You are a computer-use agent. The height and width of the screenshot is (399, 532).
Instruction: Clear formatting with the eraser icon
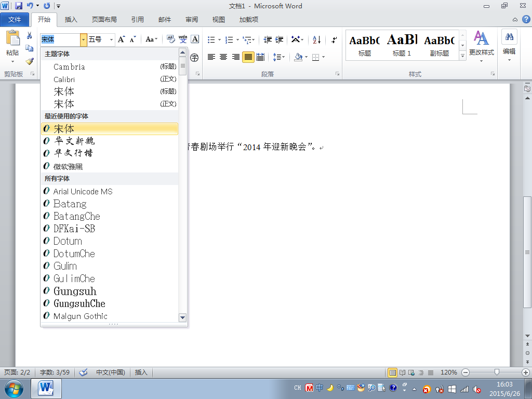(x=170, y=39)
